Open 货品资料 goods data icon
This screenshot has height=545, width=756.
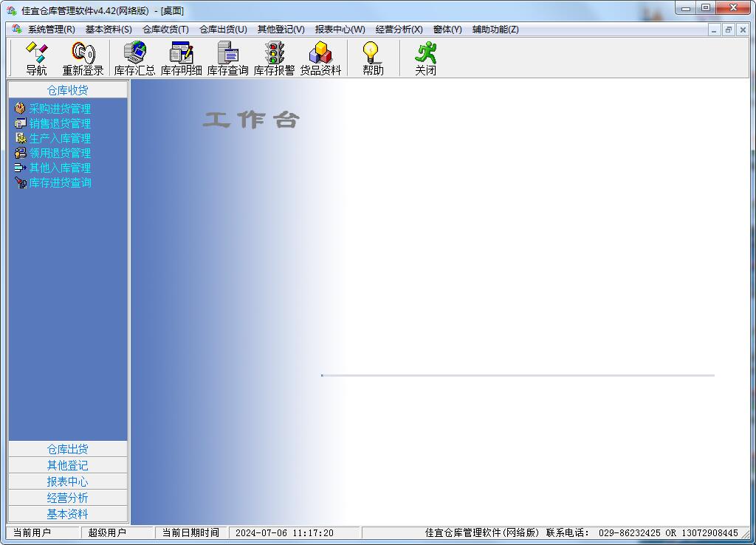320,58
